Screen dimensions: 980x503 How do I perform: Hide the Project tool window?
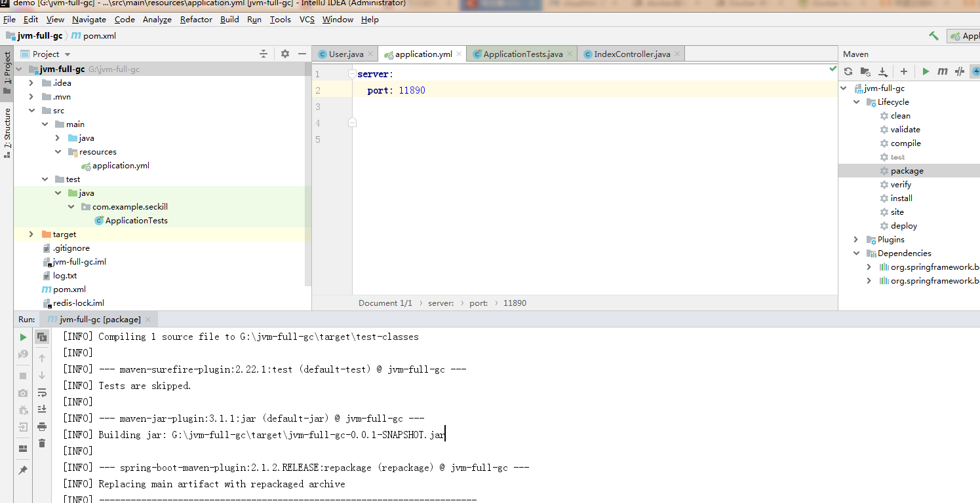coord(302,54)
